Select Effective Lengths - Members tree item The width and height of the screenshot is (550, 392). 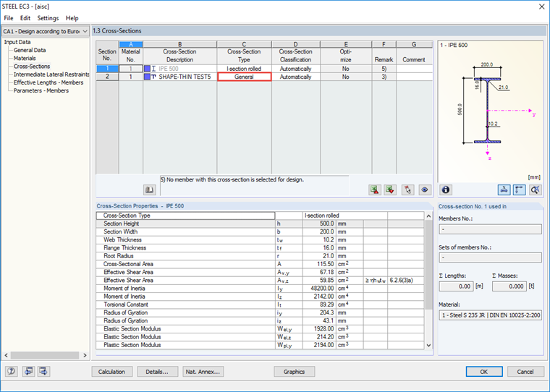click(x=48, y=82)
